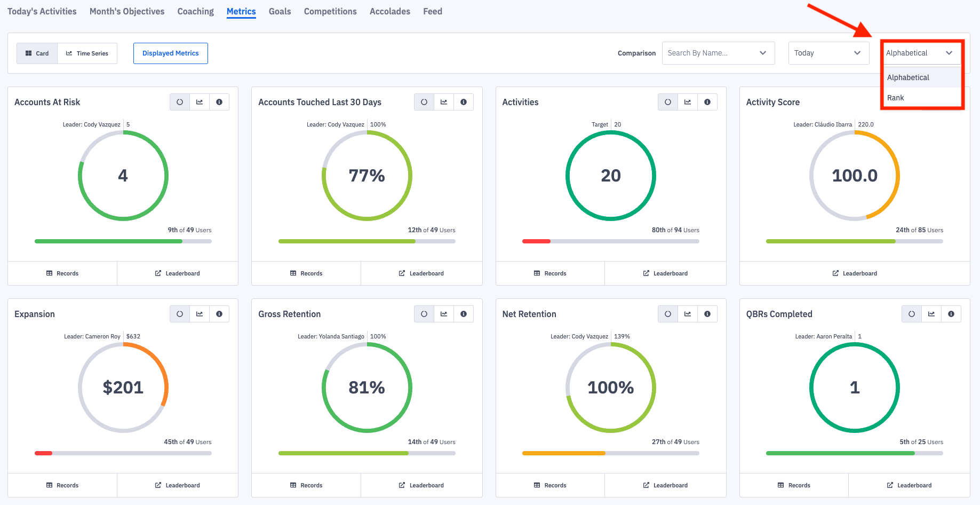Screen dimensions: 980x505
Task: Click 'Leader: Yolanda Santiago' label
Action: [331, 336]
